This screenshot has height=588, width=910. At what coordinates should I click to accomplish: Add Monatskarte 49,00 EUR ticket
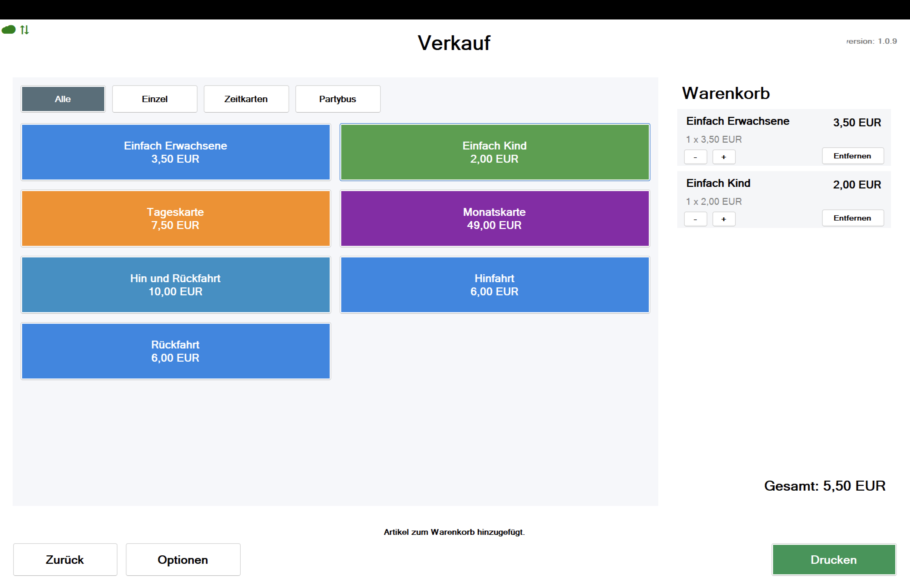[x=494, y=218]
